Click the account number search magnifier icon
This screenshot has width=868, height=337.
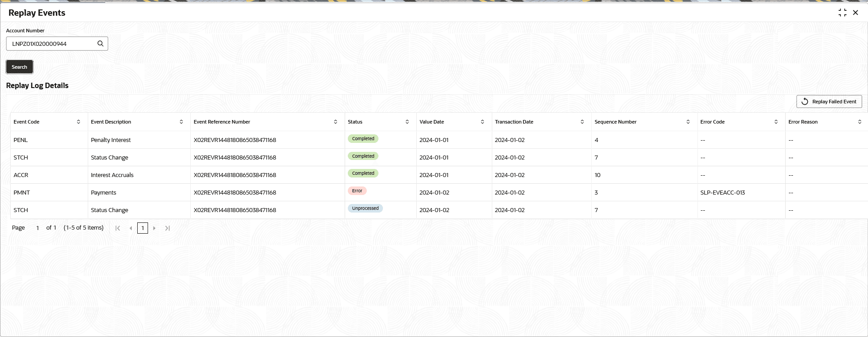(x=100, y=44)
